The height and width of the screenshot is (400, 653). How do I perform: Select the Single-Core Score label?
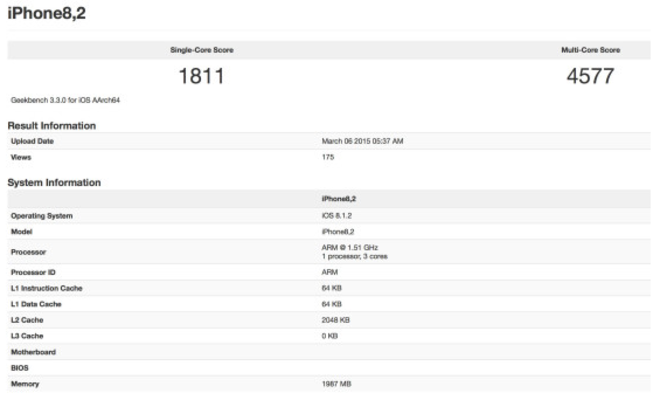coord(202,50)
